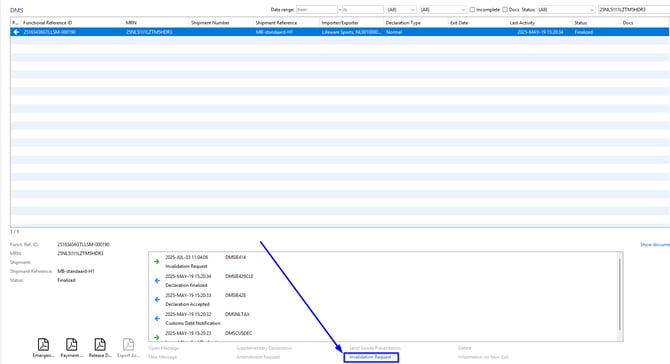670x364 pixels.
Task: Click the Amendment Request button
Action: [x=258, y=357]
